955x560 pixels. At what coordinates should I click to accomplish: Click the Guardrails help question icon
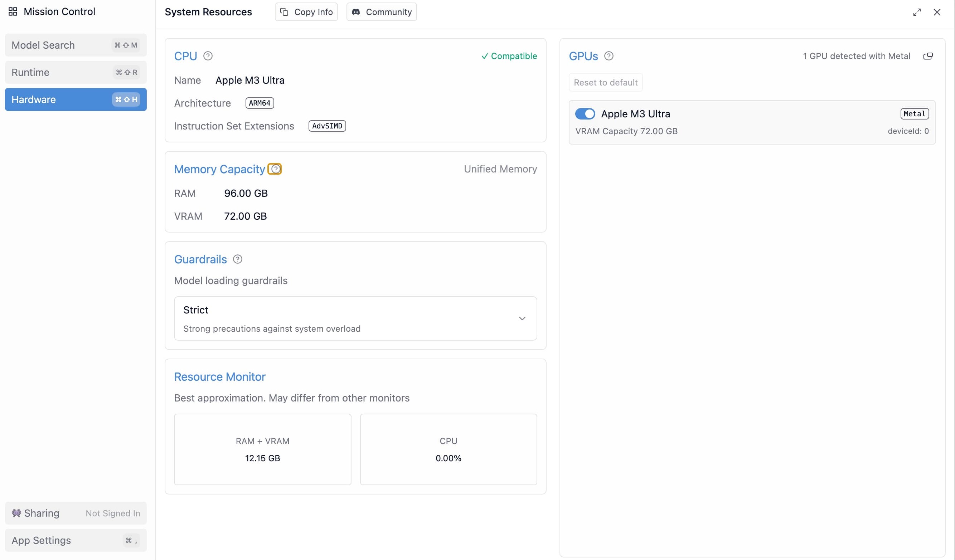238,259
